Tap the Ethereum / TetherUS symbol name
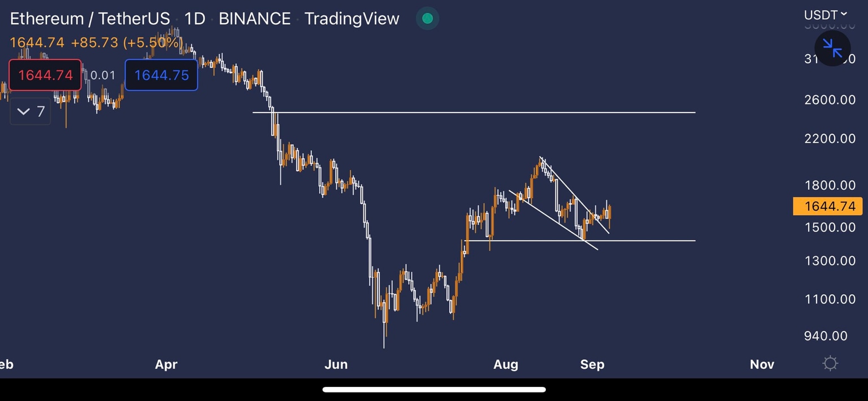Screen dimensions: 868x401 point(89,19)
